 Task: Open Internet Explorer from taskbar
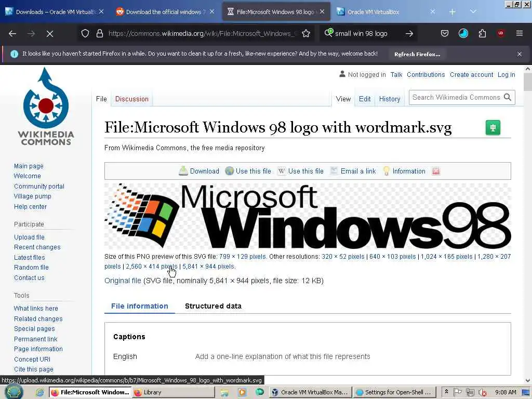[39, 393]
